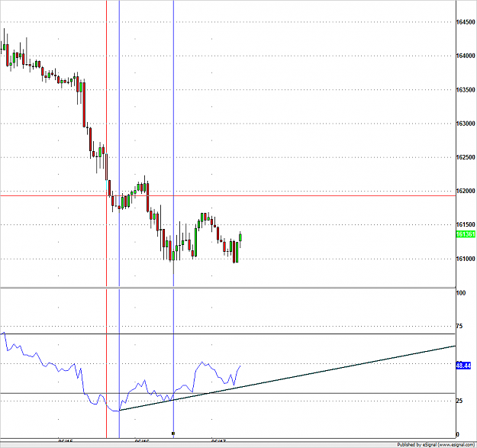Screen dimensions: 477x448
Task: Click the 164000 price axis label
Action: point(466,56)
